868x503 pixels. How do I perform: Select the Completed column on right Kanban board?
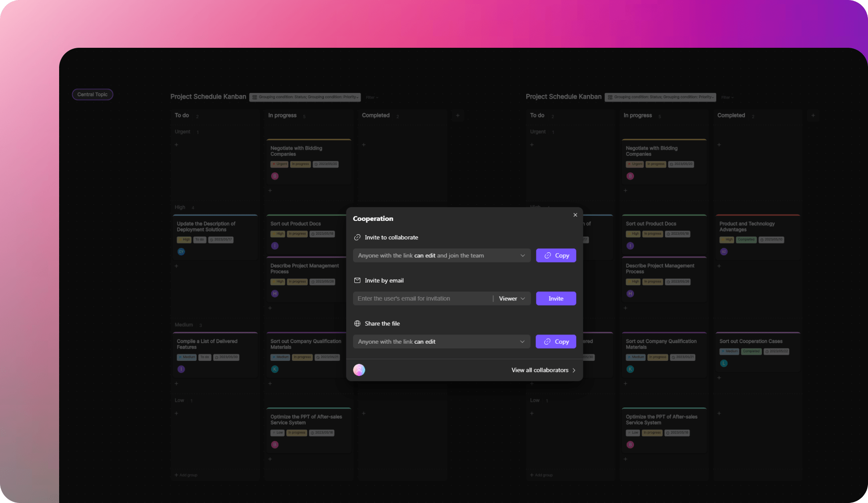[731, 115]
